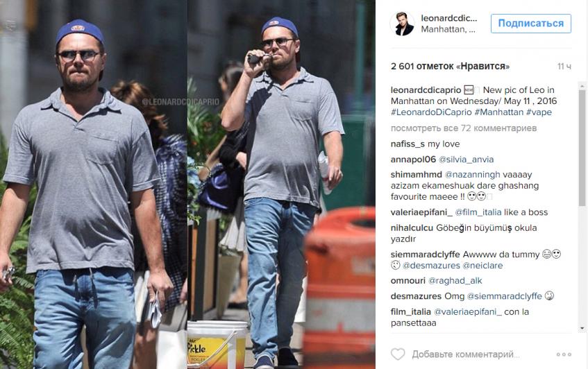Open the #vape hashtag
Image resolution: width=588 pixels, height=369 pixels.
tap(539, 112)
